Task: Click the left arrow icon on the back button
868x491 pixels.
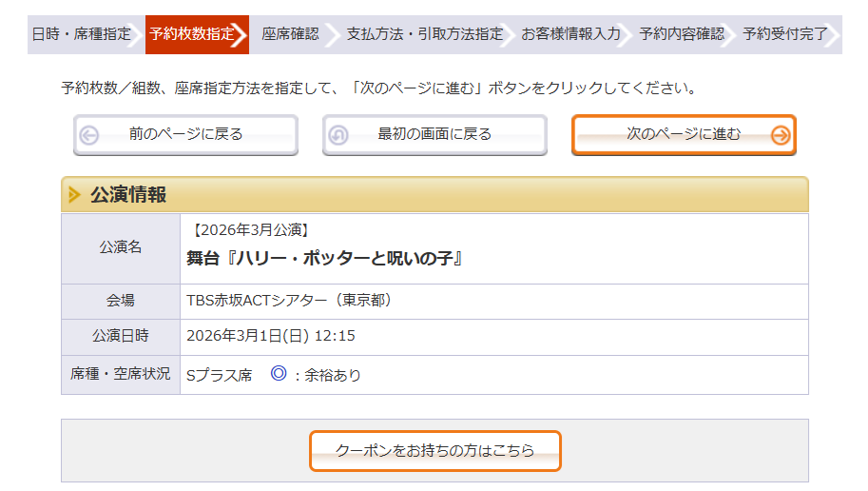Action: (x=89, y=135)
